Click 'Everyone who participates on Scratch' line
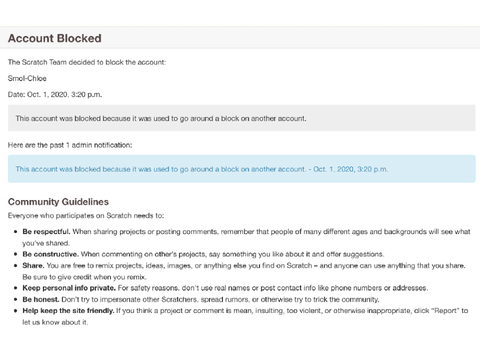Screen dimensions: 480x360 pyautogui.click(x=86, y=216)
